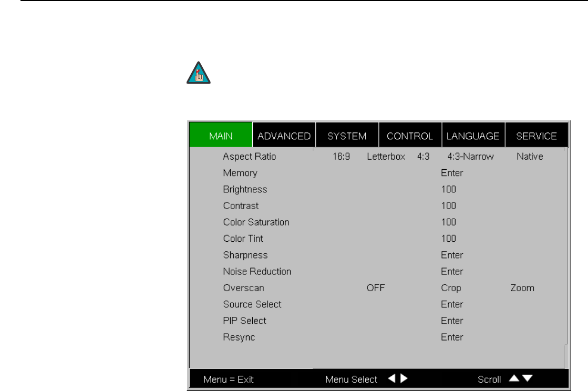Switch to the ADVANCED tab
588x391 pixels.
(x=284, y=135)
